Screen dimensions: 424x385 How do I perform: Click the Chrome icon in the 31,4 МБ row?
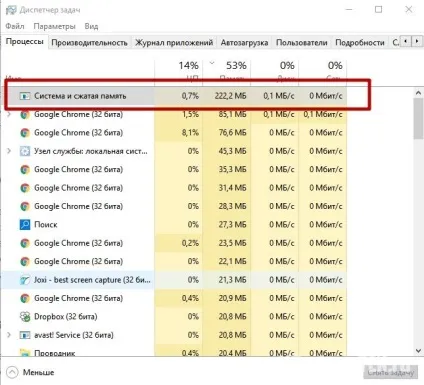point(25,188)
